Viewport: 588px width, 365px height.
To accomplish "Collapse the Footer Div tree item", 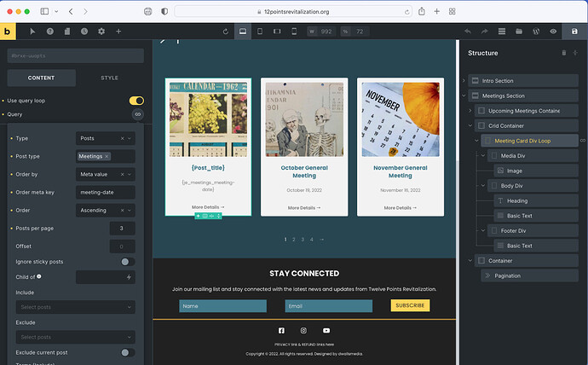I will click(483, 231).
